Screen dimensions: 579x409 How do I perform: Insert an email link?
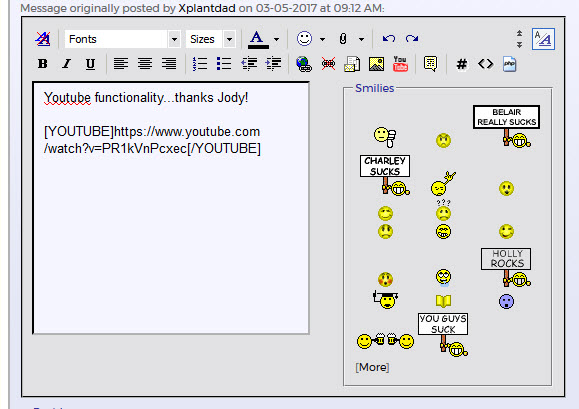coord(352,64)
